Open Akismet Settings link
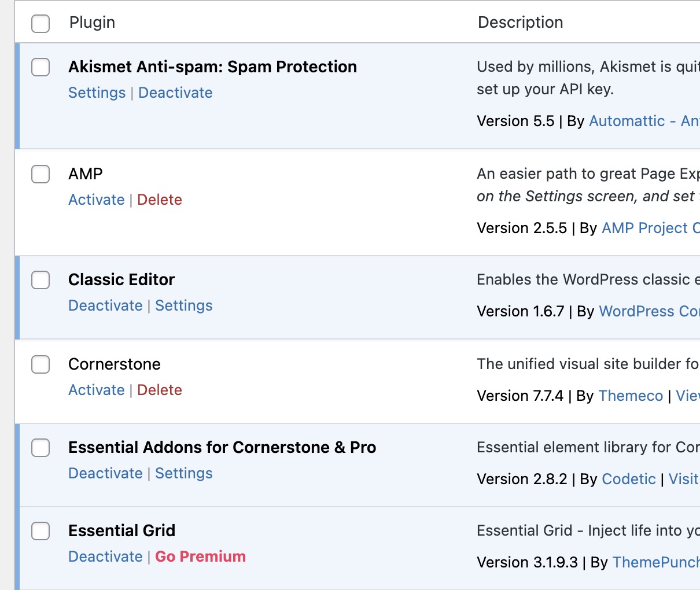700x590 pixels. tap(97, 93)
